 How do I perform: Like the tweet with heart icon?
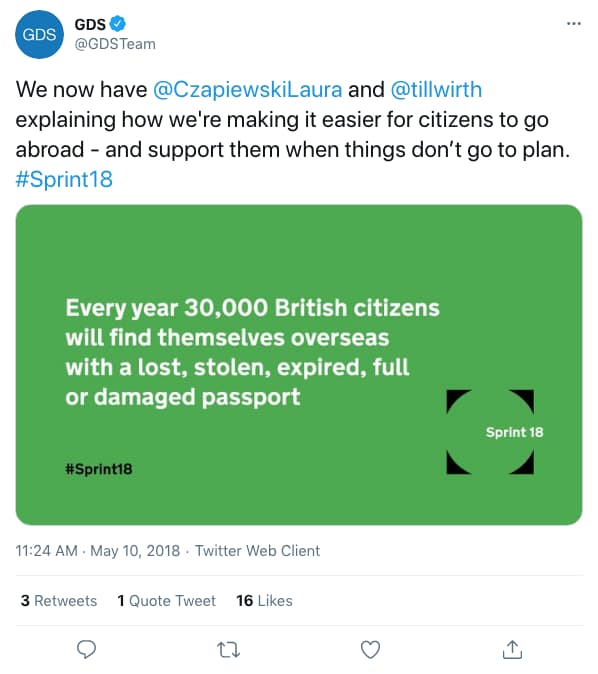[370, 649]
